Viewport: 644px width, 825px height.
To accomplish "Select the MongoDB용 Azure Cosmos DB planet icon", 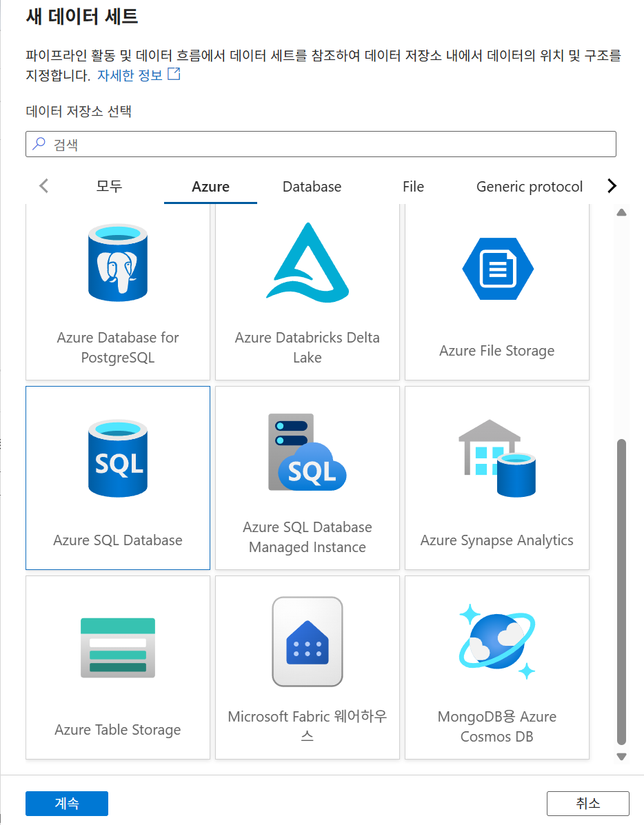I will pos(497,642).
